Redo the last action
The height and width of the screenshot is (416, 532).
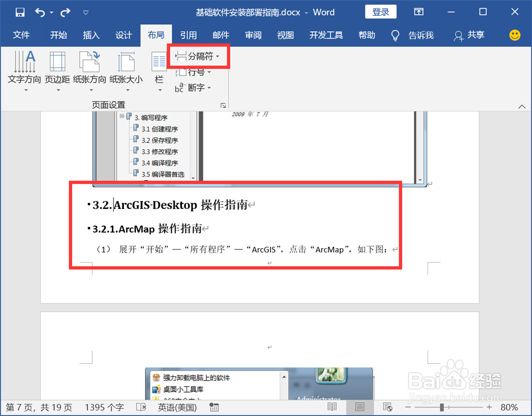pyautogui.click(x=65, y=13)
